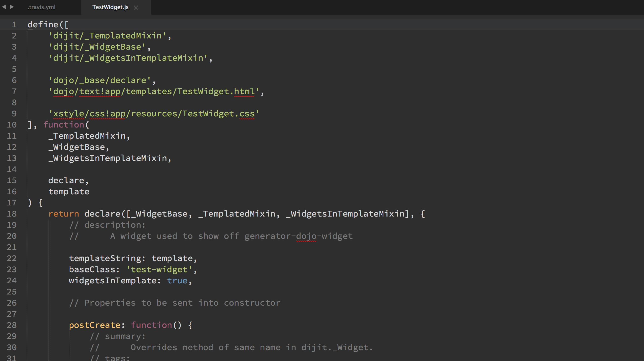644x361 pixels.
Task: Click the 'test-widget' string on line 23
Action: 159,269
